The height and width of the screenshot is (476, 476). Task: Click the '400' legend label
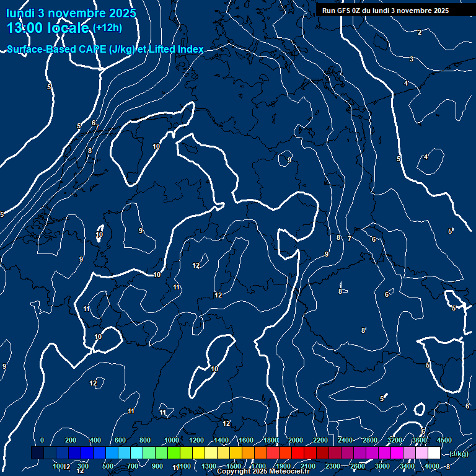(x=95, y=440)
